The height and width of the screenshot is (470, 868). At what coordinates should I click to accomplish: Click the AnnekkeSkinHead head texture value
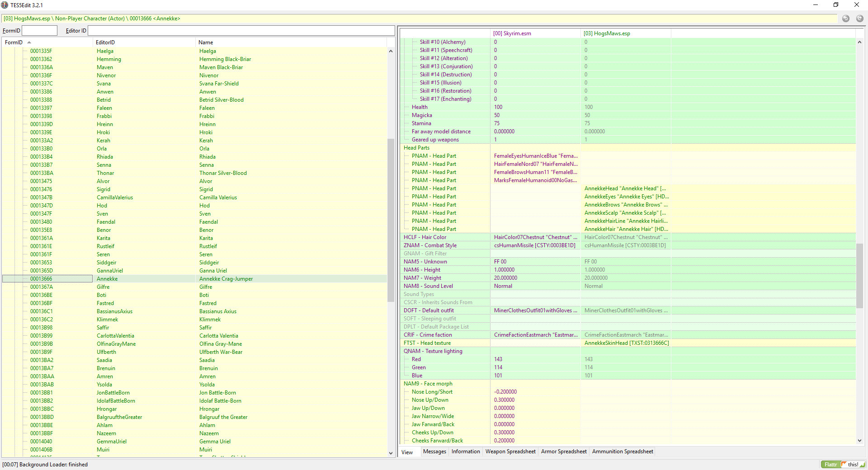click(x=627, y=343)
